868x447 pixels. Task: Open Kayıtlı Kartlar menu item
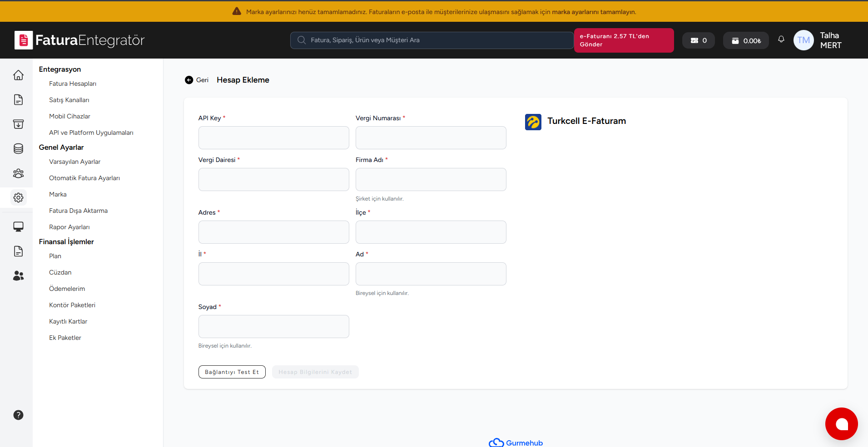68,321
